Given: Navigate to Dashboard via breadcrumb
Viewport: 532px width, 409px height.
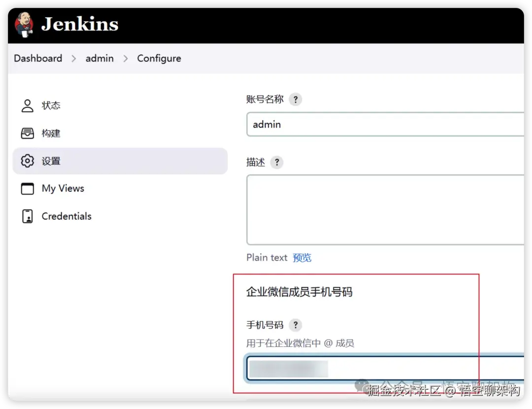Looking at the screenshot, I should 37,58.
